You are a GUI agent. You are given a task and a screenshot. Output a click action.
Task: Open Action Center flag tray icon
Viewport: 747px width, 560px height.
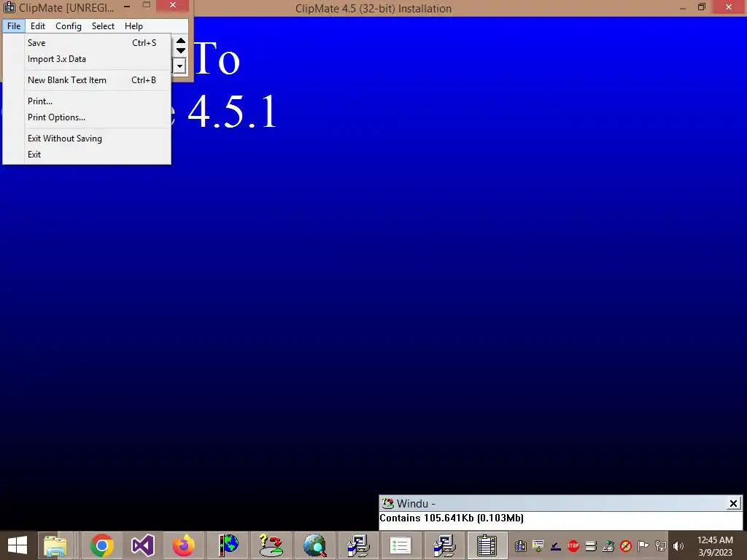(643, 545)
